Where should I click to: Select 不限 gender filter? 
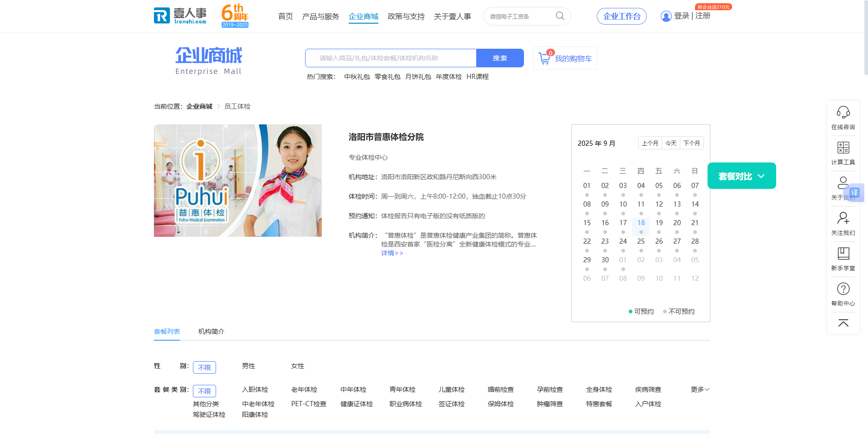tap(204, 367)
